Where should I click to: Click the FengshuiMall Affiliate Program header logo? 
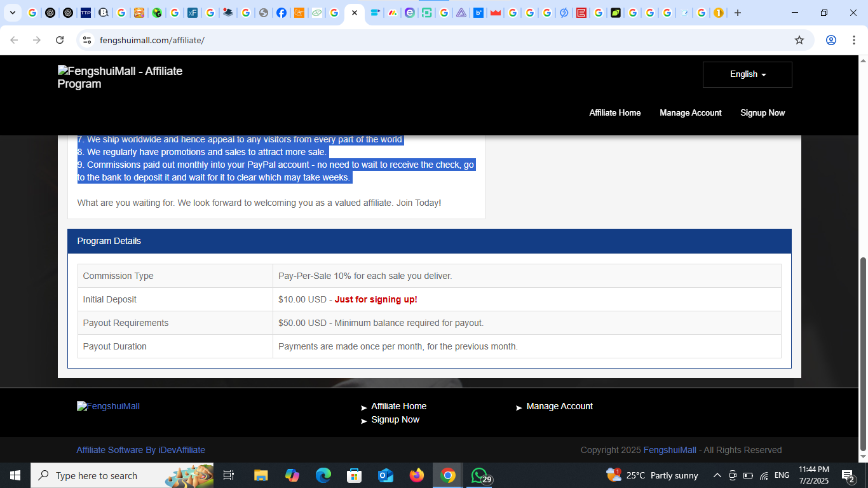120,78
